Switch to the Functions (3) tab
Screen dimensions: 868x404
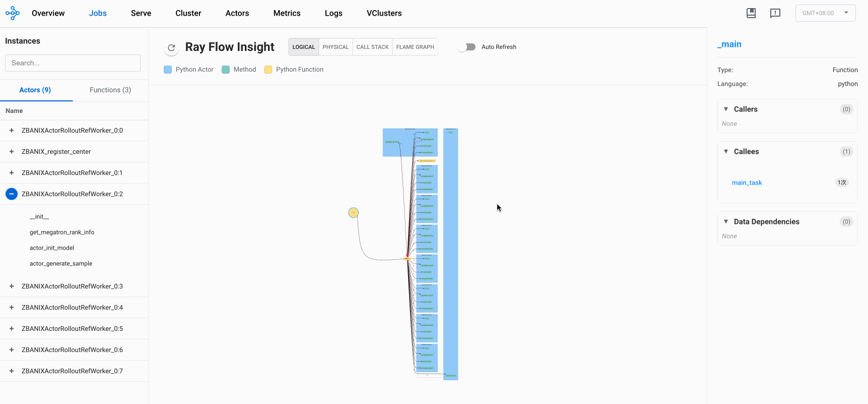[110, 90]
